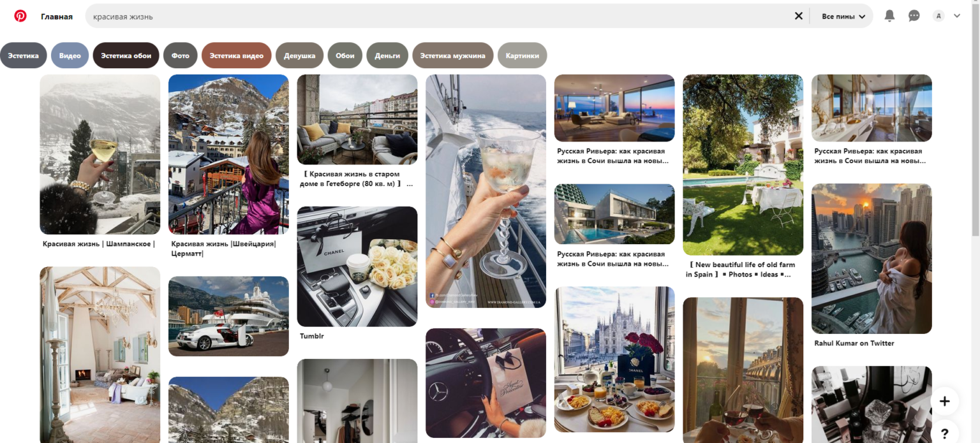Select the 'Эстетика обои' chip
Image resolution: width=980 pixels, height=443 pixels.
[x=126, y=55]
